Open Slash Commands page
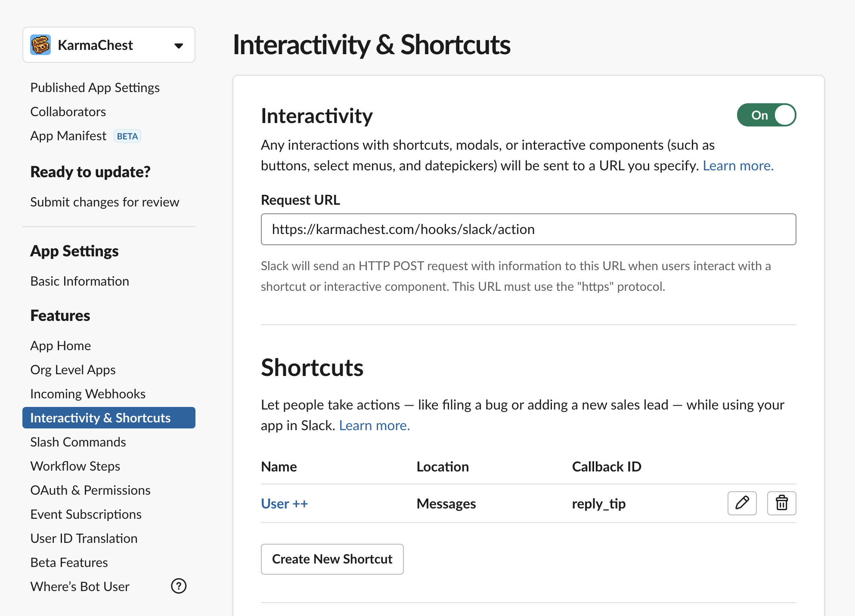This screenshot has height=616, width=855. pyautogui.click(x=78, y=442)
